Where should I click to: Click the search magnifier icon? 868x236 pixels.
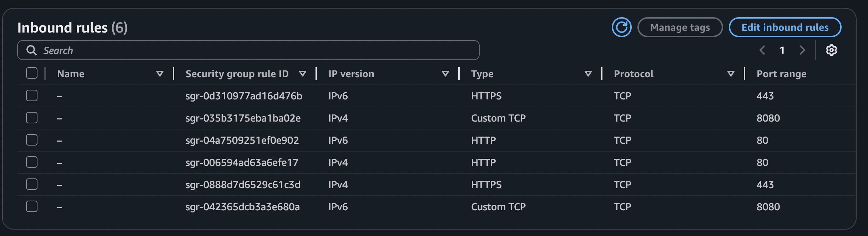[x=31, y=50]
